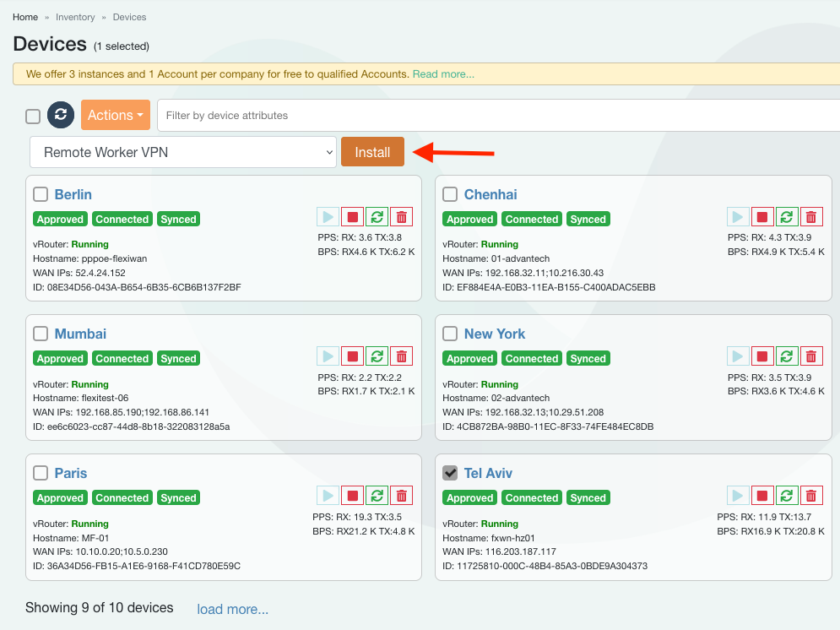840x630 pixels.
Task: Delete the New York device
Action: click(811, 356)
